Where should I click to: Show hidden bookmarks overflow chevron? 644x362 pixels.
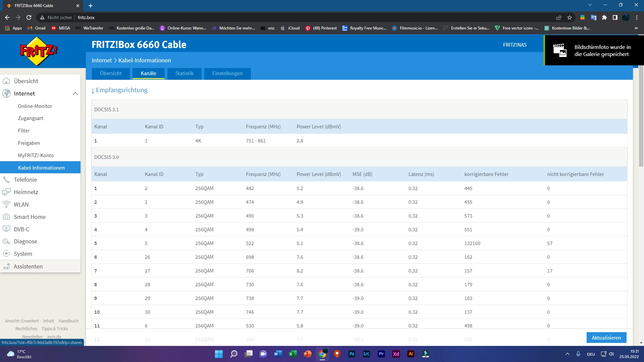[x=636, y=28]
